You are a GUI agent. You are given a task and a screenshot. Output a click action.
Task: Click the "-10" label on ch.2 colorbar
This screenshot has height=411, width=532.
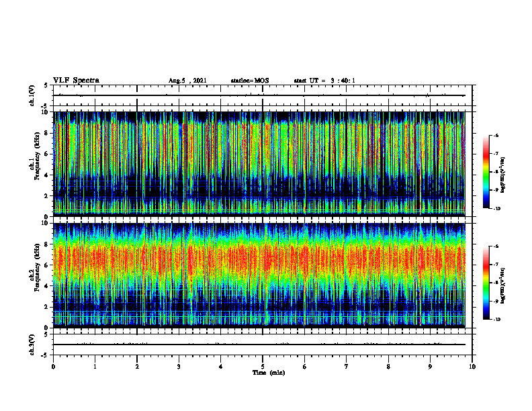point(496,320)
